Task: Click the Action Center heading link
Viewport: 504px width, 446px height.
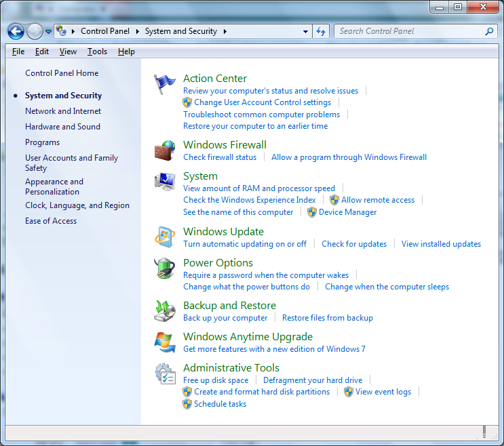Action: point(215,79)
